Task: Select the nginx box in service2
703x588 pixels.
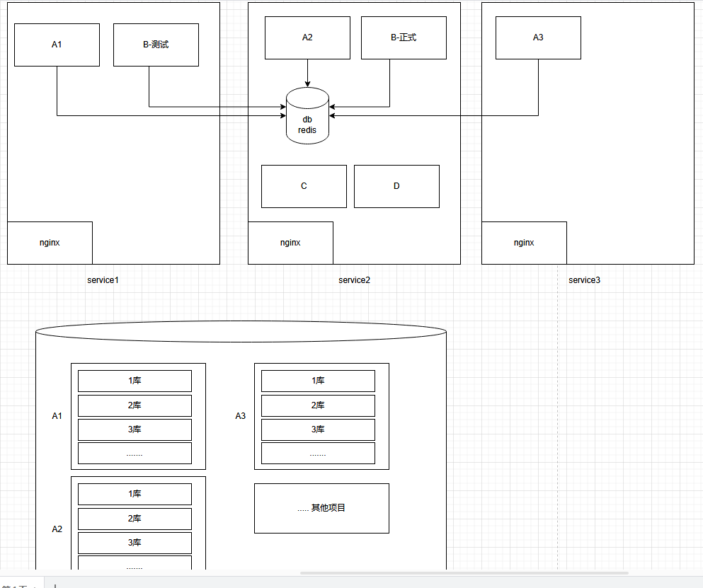Action: click(x=290, y=243)
